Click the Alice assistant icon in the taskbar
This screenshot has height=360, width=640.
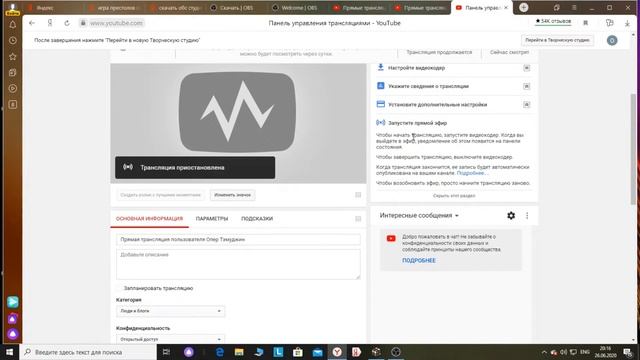[189, 352]
